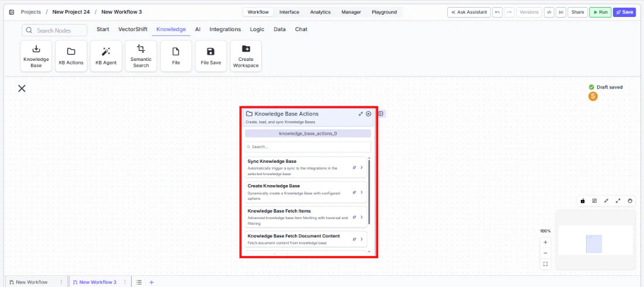Viewport: 644px width, 287px height.
Task: Open the Logic node category
Action: (257, 29)
